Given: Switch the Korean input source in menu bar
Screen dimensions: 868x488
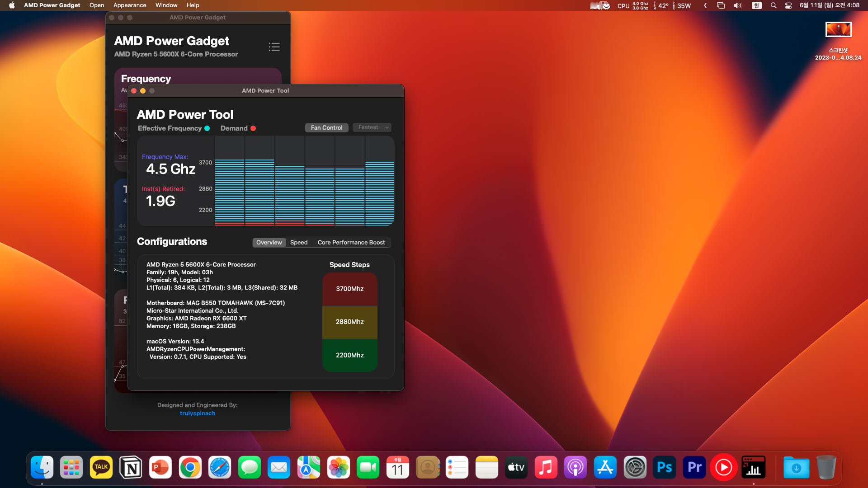Looking at the screenshot, I should click(x=757, y=5).
